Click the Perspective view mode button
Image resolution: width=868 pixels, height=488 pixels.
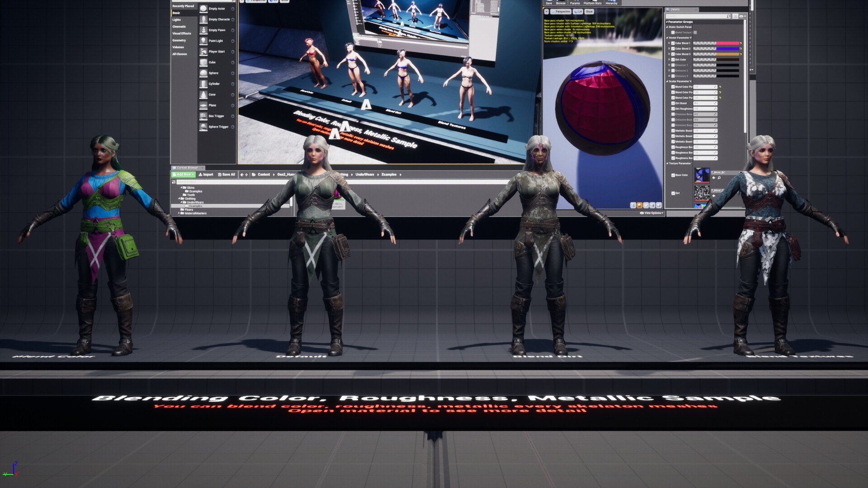click(561, 11)
